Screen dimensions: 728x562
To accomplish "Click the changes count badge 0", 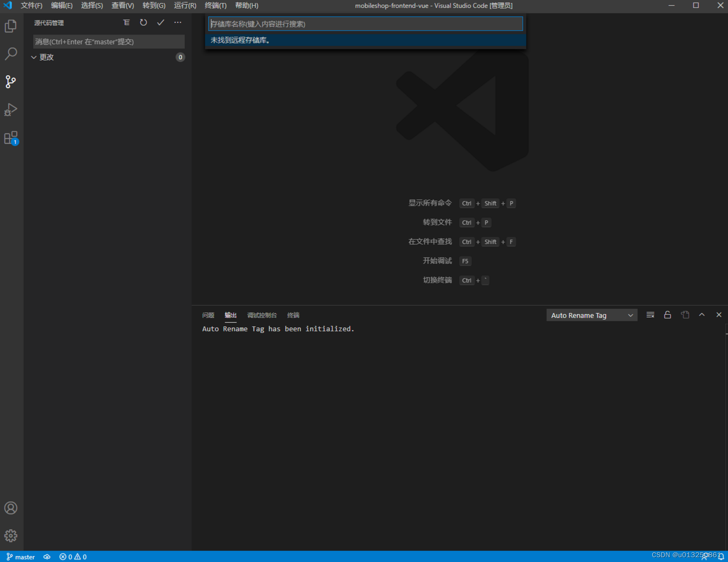I will 180,57.
